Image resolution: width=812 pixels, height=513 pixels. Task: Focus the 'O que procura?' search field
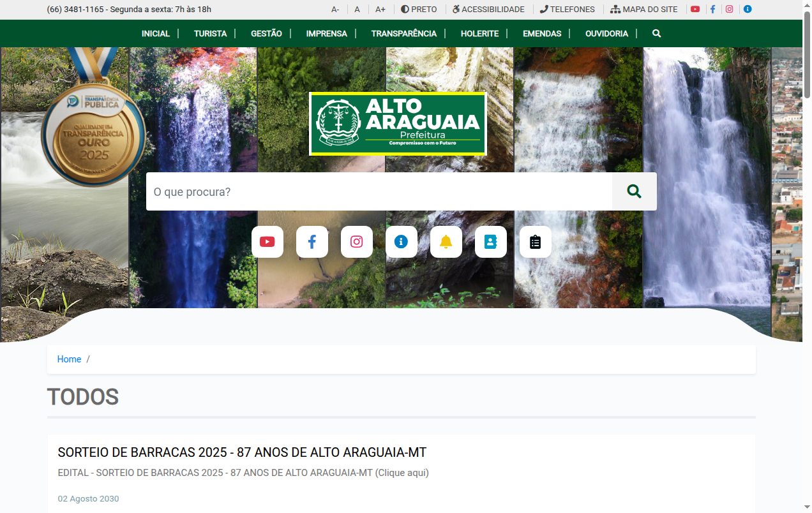point(379,191)
